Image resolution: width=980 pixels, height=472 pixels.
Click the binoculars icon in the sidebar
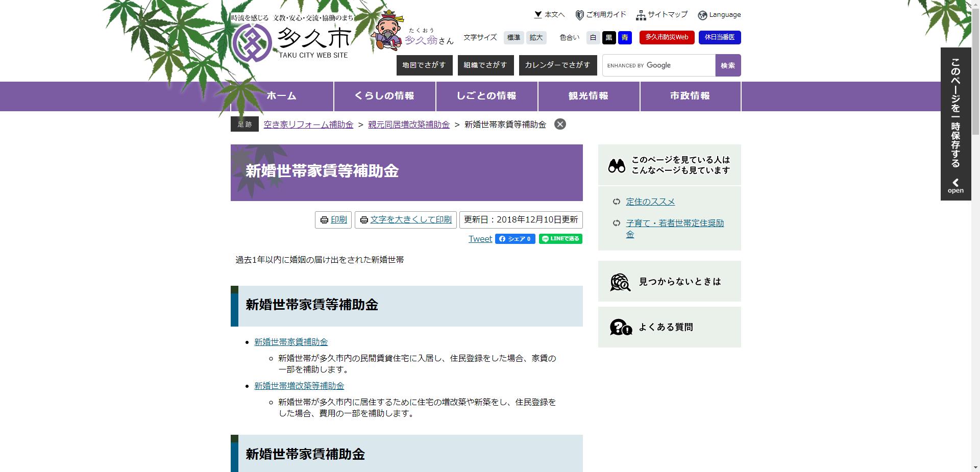point(618,164)
